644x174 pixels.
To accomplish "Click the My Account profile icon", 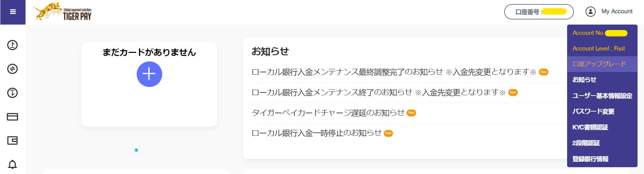I will pyautogui.click(x=591, y=12).
